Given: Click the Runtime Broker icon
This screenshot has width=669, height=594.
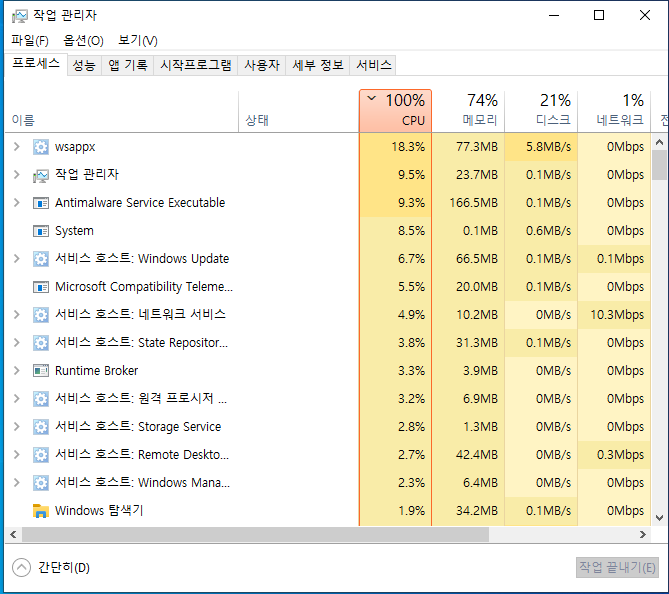Looking at the screenshot, I should (41, 370).
